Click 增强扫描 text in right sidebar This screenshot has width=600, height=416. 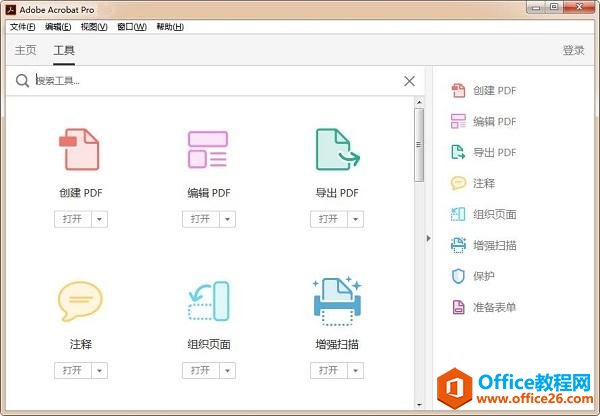(x=494, y=245)
